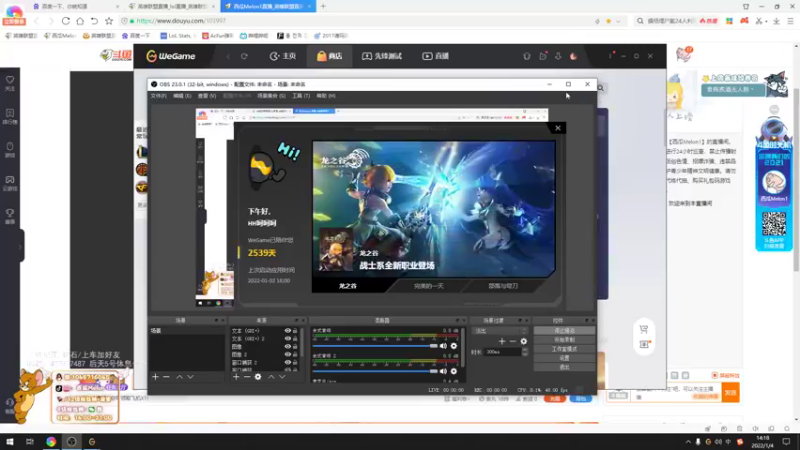Screen dimensions: 800x450
Task: Add a new source with plus icon
Action: [236, 377]
